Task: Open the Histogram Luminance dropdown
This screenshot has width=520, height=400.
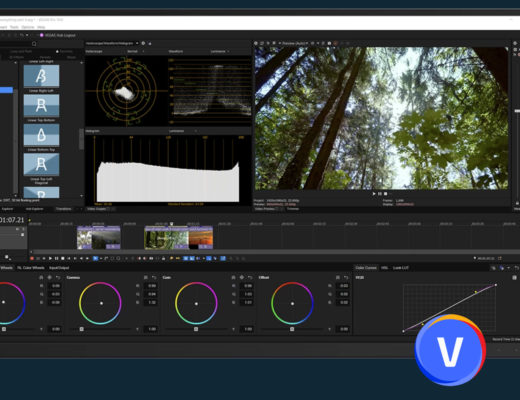Action: tap(183, 131)
